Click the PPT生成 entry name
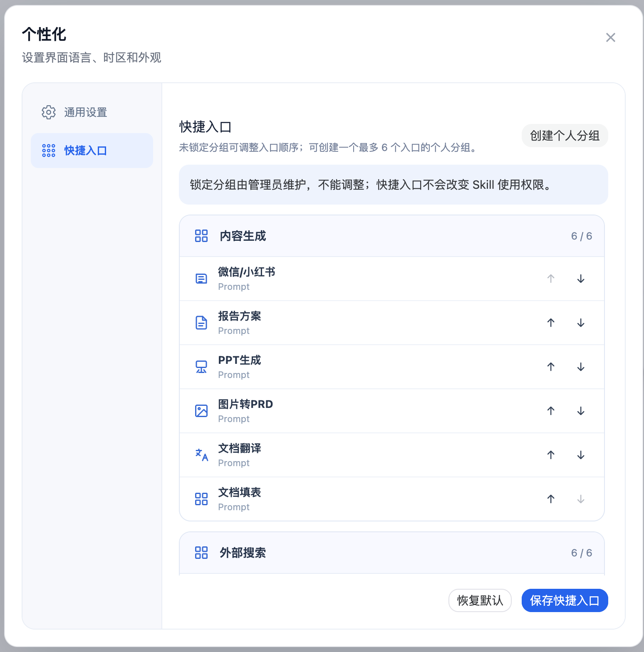Screen dimensions: 644x652 point(240,360)
